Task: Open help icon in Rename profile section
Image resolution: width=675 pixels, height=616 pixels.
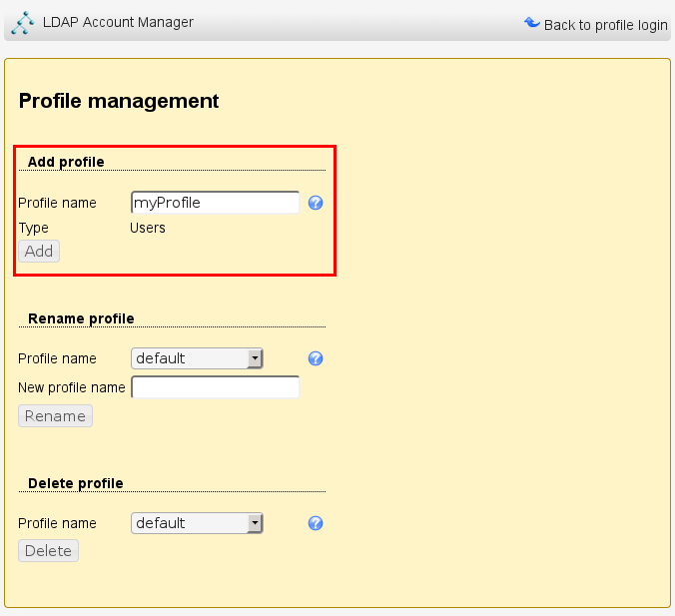Action: coord(316,358)
